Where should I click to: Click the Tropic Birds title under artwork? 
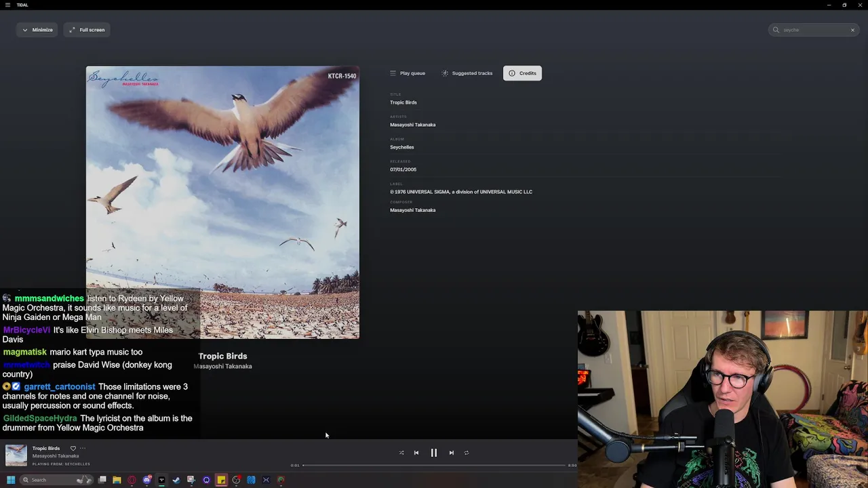click(222, 356)
